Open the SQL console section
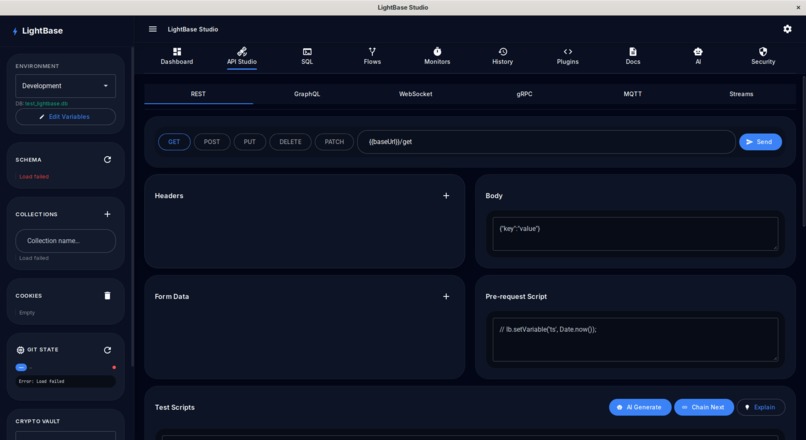The width and height of the screenshot is (806, 440). [307, 56]
